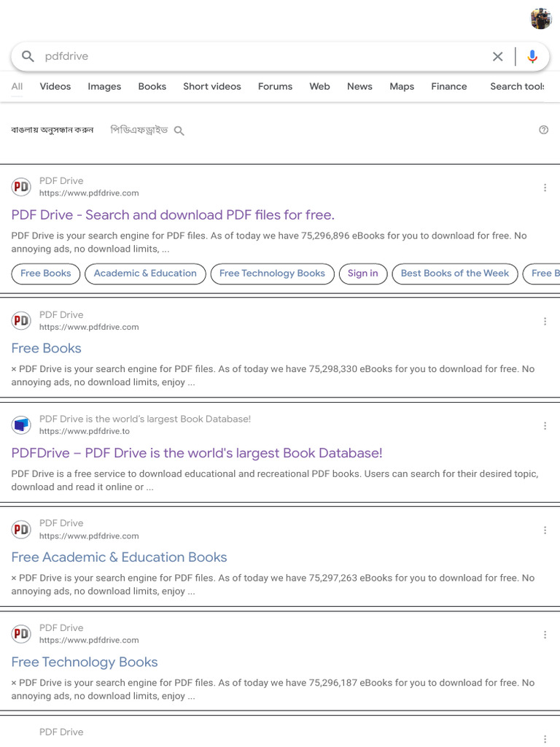Screen dimensions: 560x747
Task: Switch to the Images tab
Action: click(104, 86)
